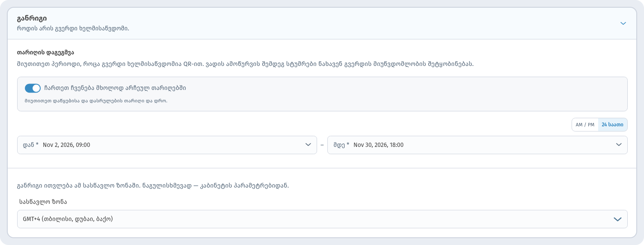Toggle the ჩართეთ ჩვენება მხოლოდ არჩეულ თარიღებში switch
The width and height of the screenshot is (644, 245).
coord(33,88)
